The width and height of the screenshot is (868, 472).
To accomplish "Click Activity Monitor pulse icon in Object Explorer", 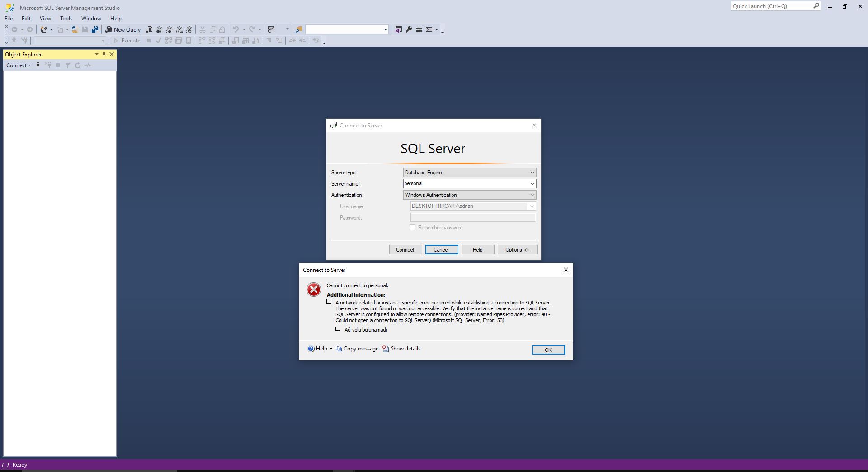I will (x=88, y=65).
